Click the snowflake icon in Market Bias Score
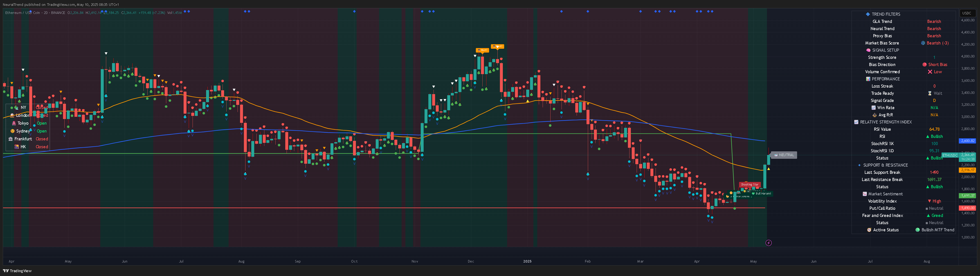 pyautogui.click(x=923, y=43)
